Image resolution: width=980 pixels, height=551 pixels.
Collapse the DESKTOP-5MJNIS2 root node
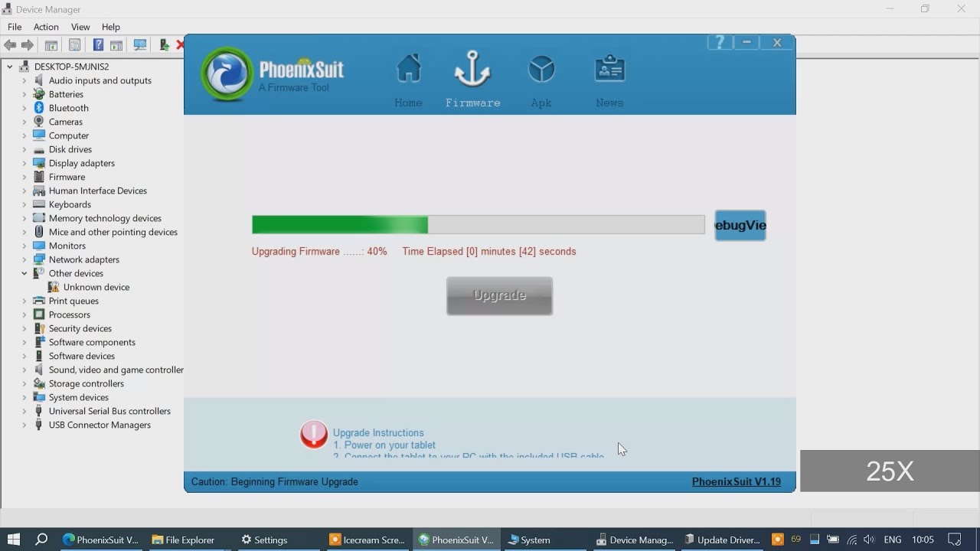(x=10, y=67)
